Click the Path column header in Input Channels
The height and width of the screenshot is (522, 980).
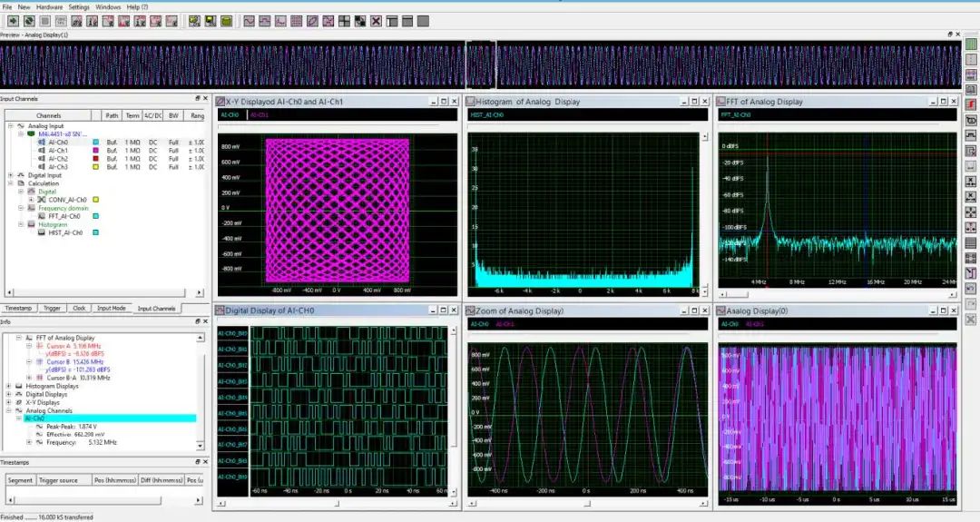point(112,115)
